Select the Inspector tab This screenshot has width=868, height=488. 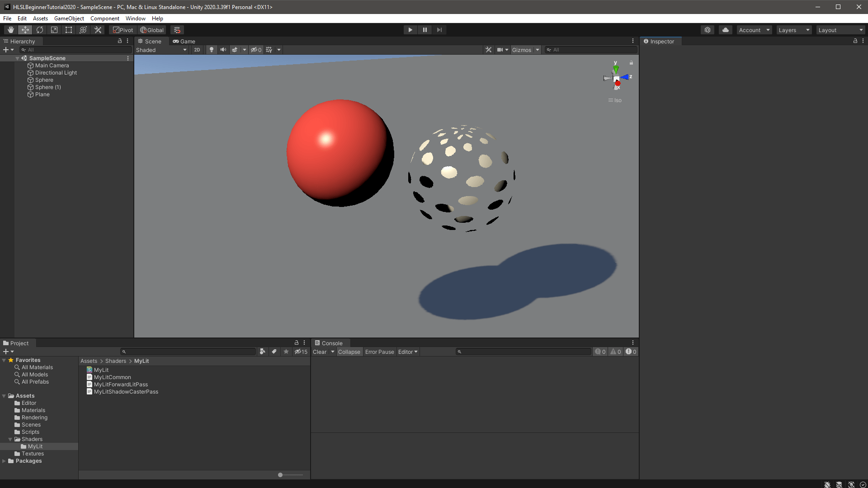tap(659, 41)
